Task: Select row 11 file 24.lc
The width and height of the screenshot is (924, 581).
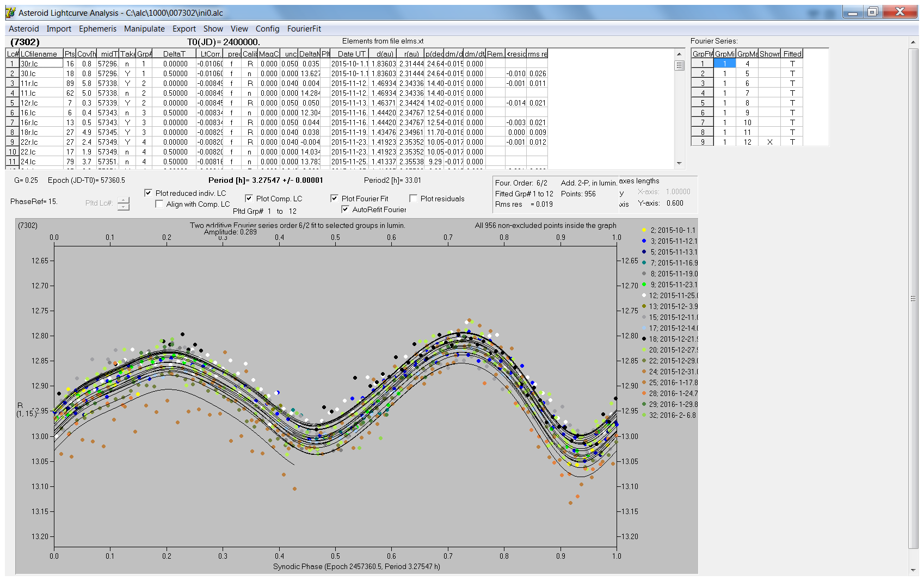Action: tap(41, 162)
